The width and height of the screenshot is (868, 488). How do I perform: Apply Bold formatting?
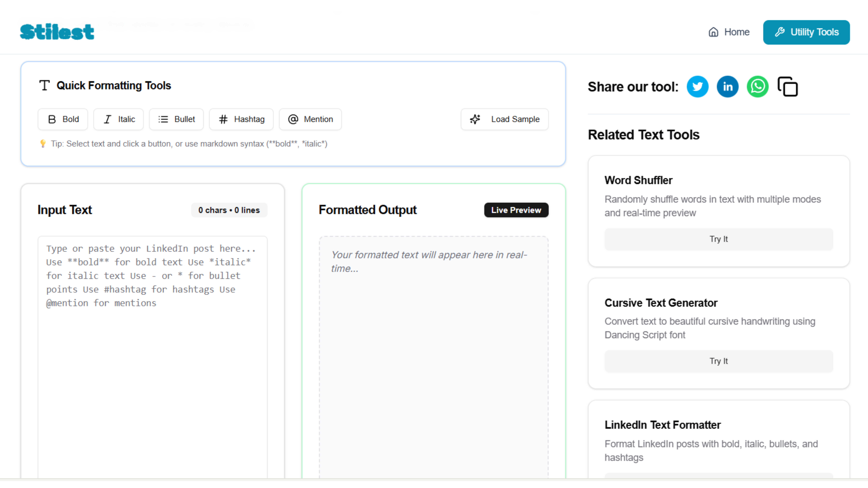(x=63, y=119)
